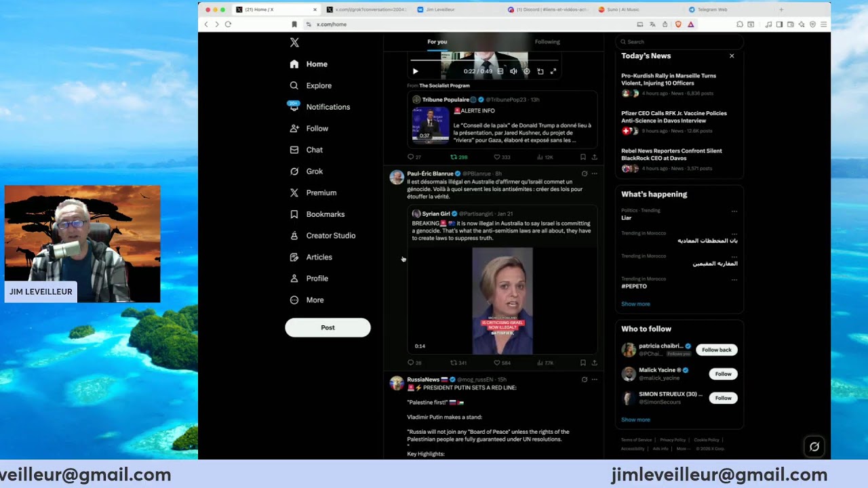Open Grok actions on Paul-Éric Blanrue's post
The width and height of the screenshot is (868, 488).
point(585,174)
